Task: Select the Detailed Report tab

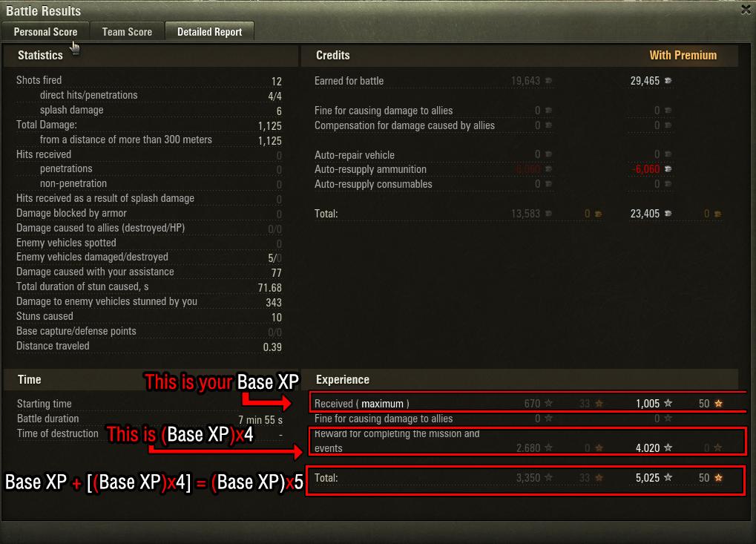Action: [210, 32]
